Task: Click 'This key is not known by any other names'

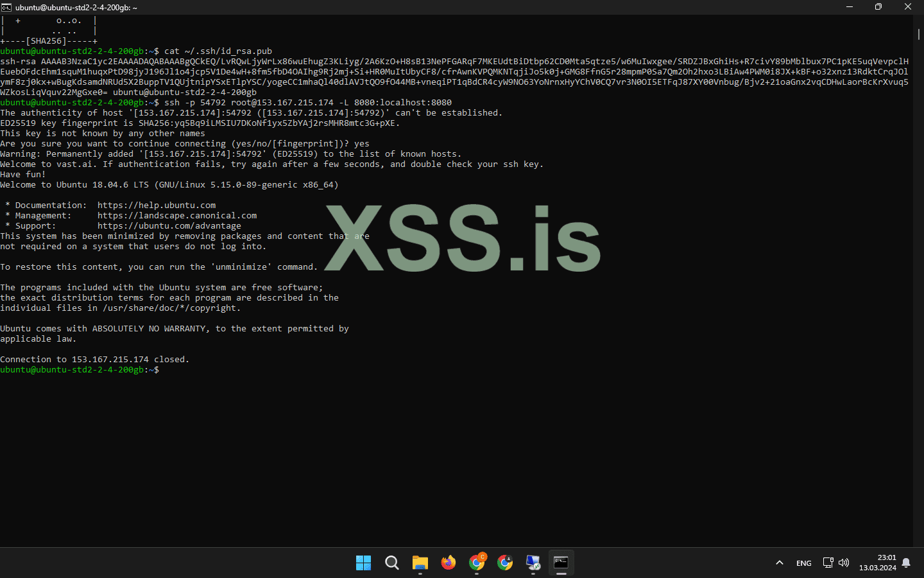Action: pyautogui.click(x=103, y=134)
